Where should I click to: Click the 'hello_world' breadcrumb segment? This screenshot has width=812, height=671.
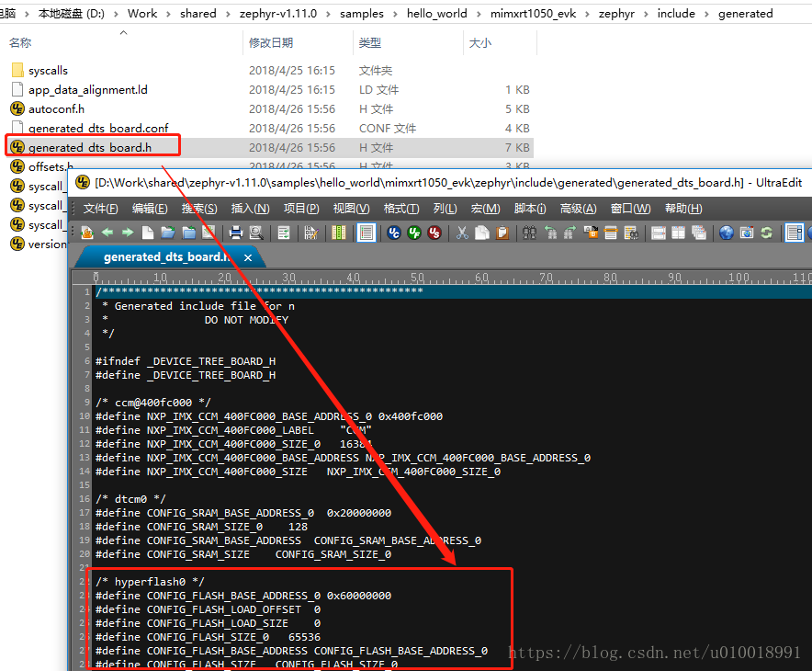coord(437,14)
